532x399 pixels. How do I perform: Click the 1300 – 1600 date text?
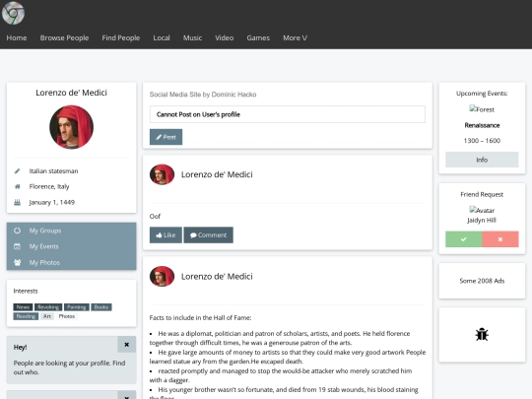(x=482, y=141)
